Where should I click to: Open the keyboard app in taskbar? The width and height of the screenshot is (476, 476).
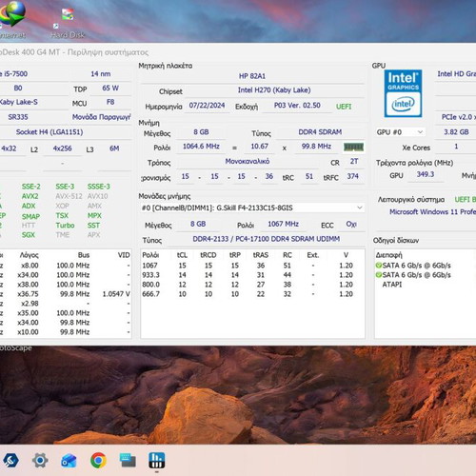128,461
